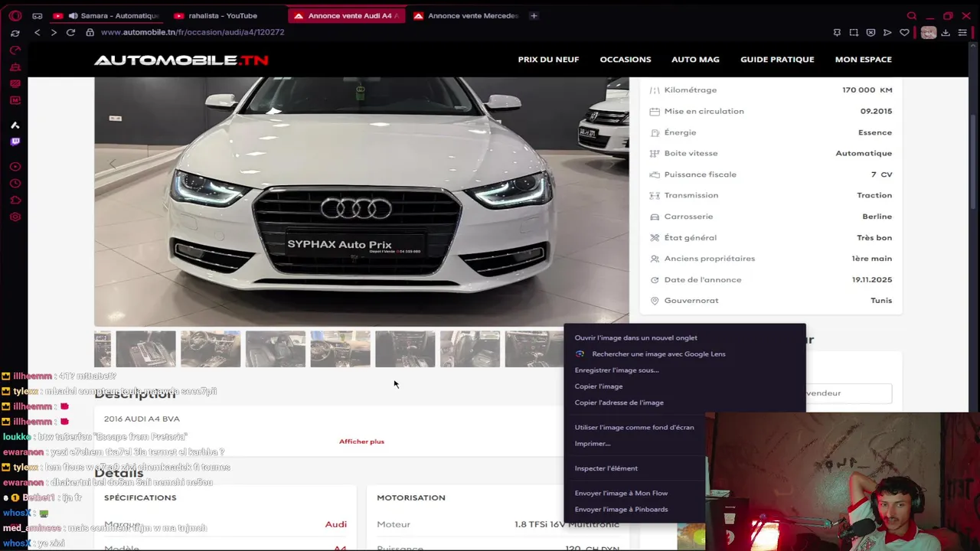
Task: Open Twitch panel in sidebar
Action: pos(15,142)
